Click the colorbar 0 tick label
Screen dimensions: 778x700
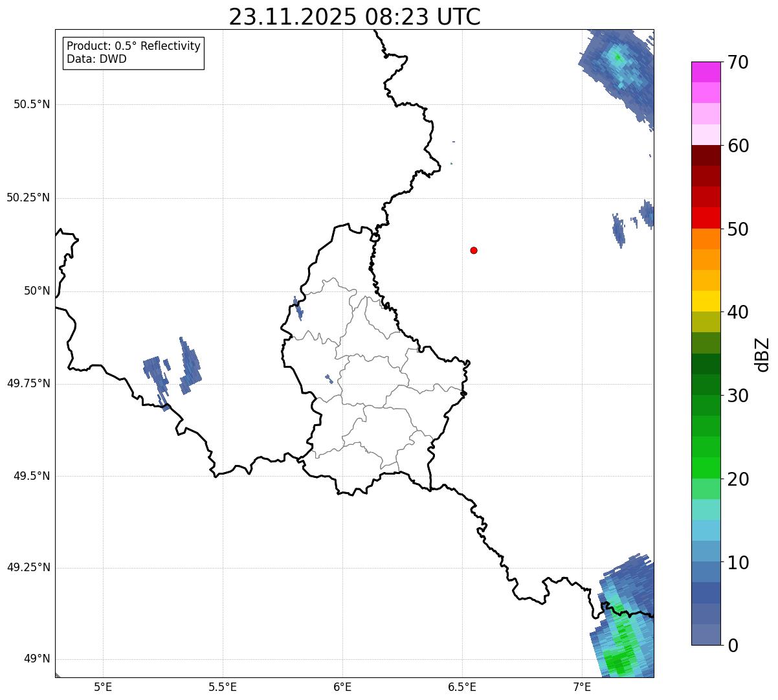tap(732, 646)
